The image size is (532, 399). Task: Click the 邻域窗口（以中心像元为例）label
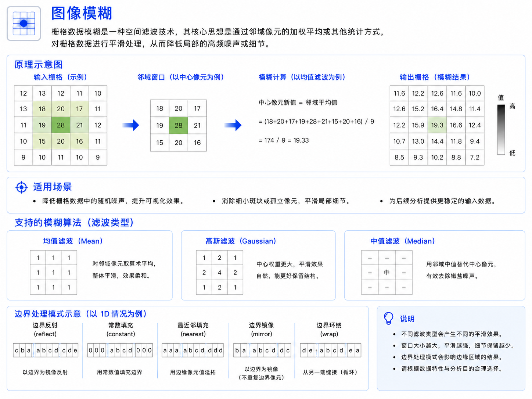point(181,77)
